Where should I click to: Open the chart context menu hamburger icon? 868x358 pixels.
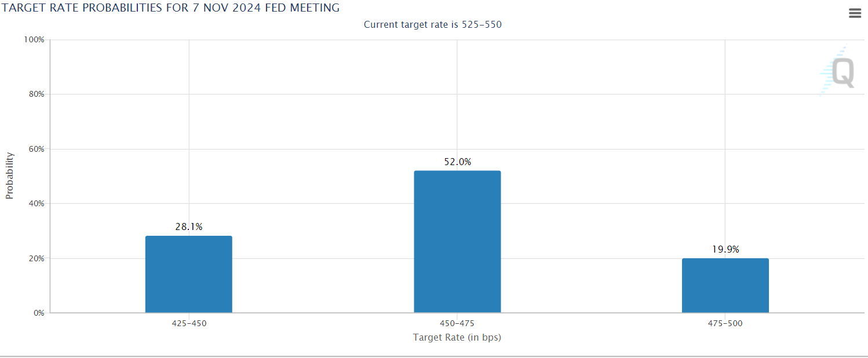coord(855,13)
